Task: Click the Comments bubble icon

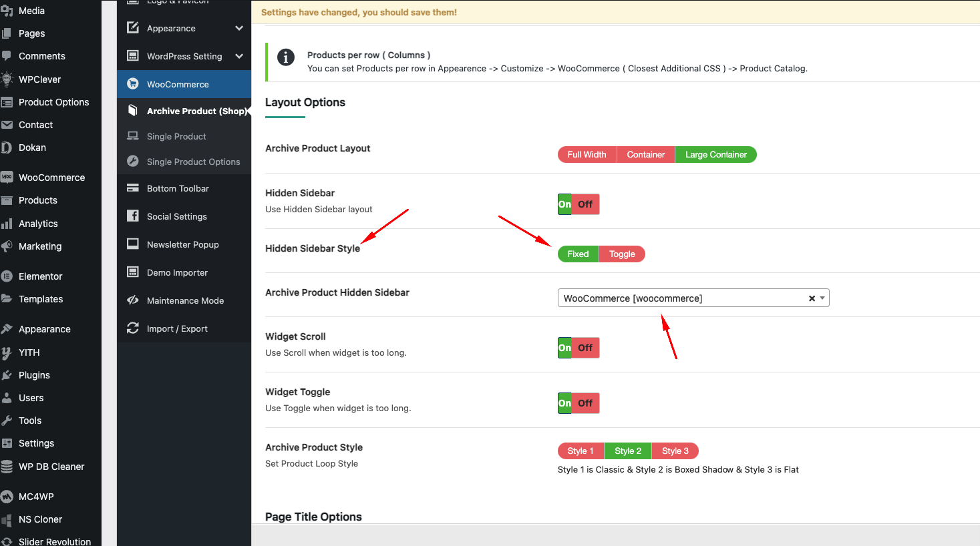Action: (x=7, y=56)
